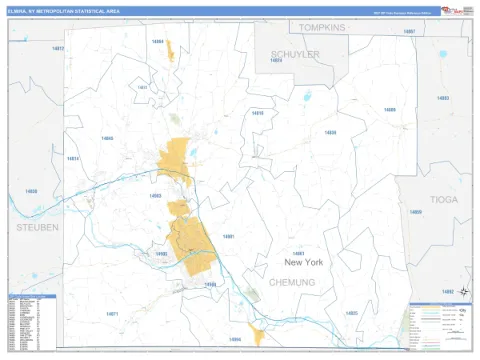
Task: Click the ZIP code index table
Action: [32, 322]
